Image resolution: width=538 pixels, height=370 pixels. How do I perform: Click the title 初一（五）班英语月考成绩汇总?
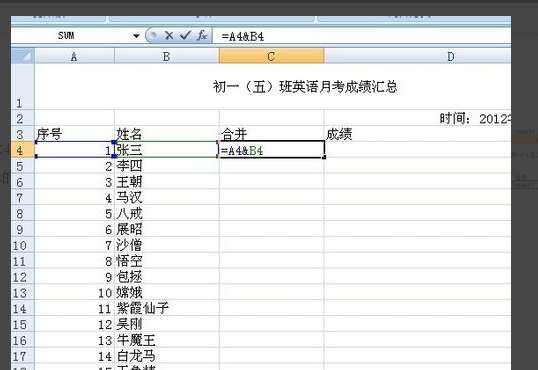(x=305, y=87)
